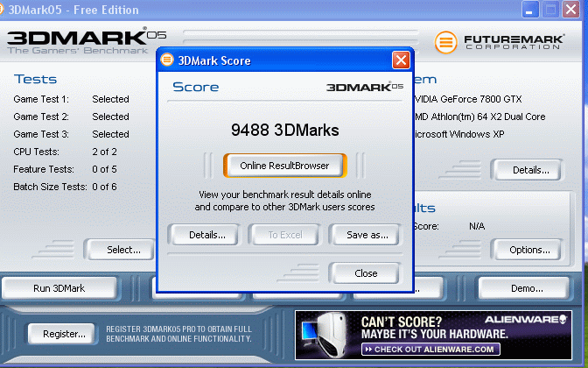Click Feature Tests value 0 of 5
This screenshot has width=588, height=368.
[105, 169]
